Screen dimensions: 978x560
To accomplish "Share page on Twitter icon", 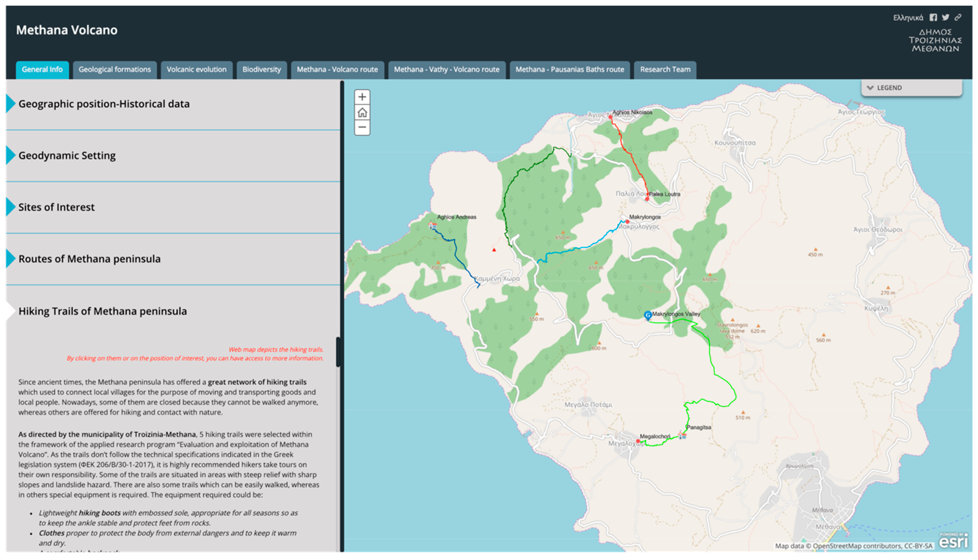I will [945, 17].
